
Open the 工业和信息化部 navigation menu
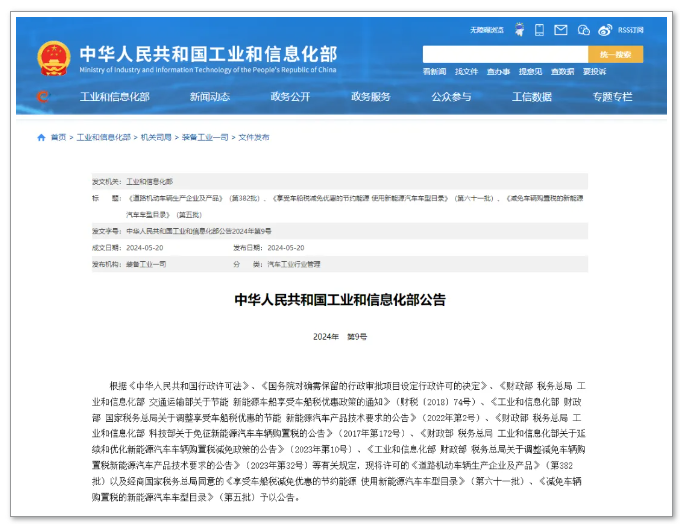pos(115,97)
